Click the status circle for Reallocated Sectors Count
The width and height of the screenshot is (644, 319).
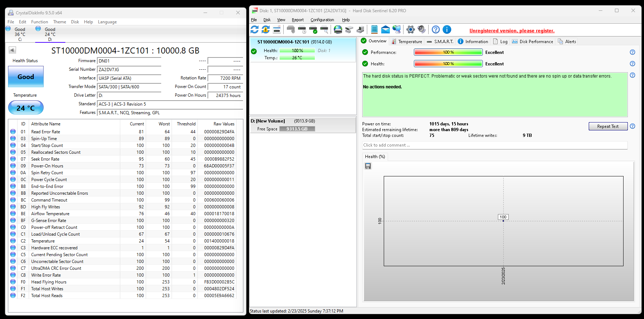point(13,152)
